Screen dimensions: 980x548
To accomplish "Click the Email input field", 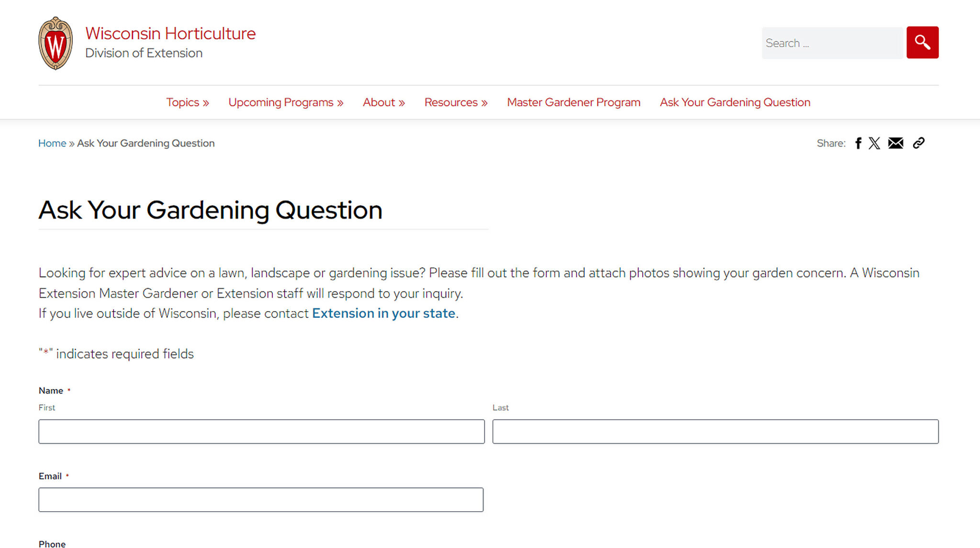I will click(x=261, y=500).
